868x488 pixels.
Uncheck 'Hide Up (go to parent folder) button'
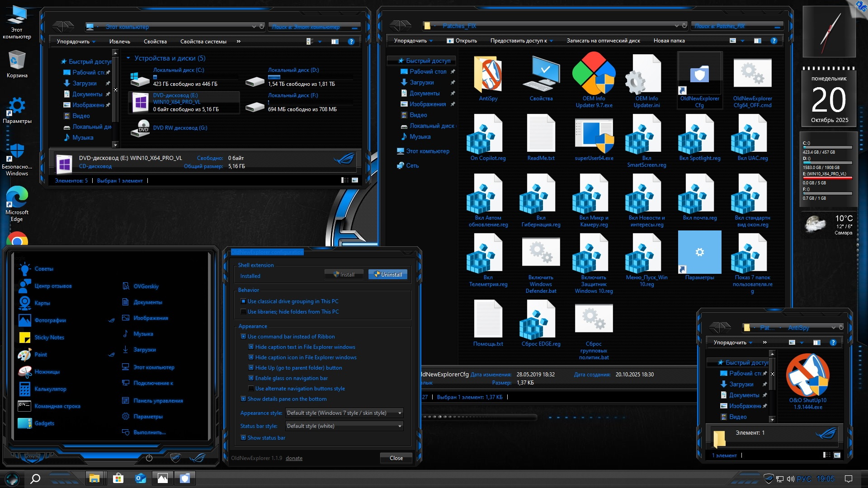point(250,368)
